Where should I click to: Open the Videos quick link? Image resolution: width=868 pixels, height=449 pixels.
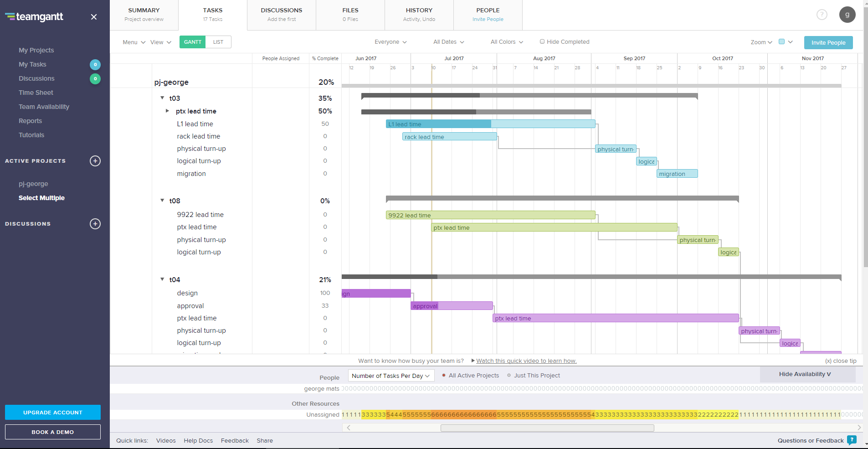[166, 440]
